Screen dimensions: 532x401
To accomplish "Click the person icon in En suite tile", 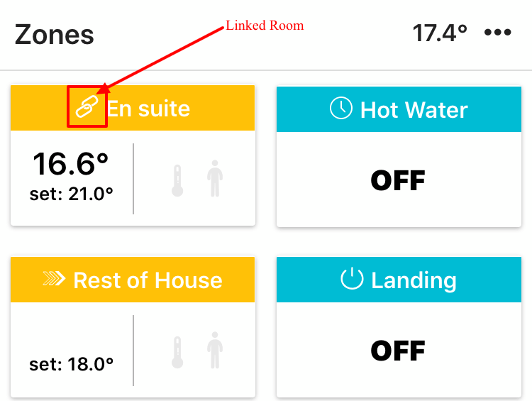I will (215, 179).
